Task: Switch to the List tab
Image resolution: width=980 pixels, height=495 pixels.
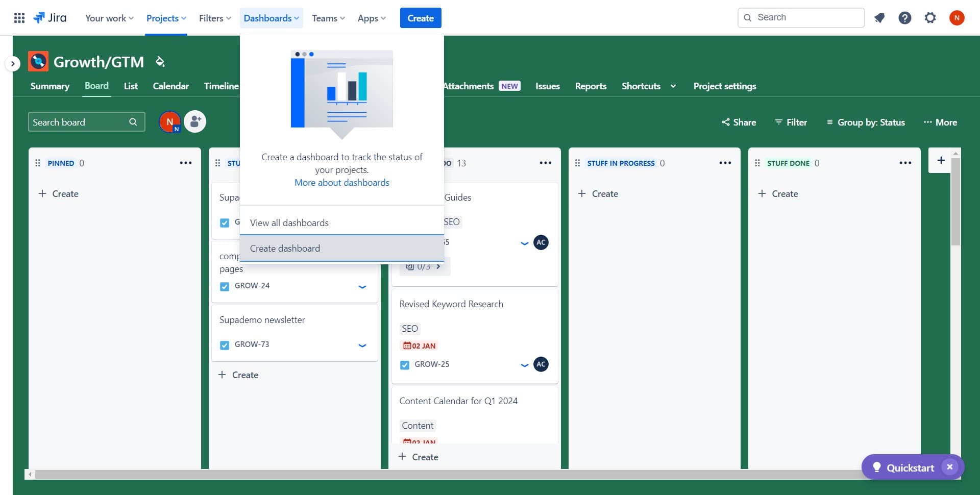Action: point(131,86)
